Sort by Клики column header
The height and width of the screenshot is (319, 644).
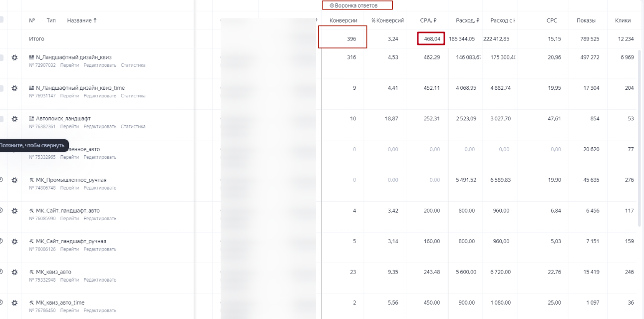click(623, 20)
